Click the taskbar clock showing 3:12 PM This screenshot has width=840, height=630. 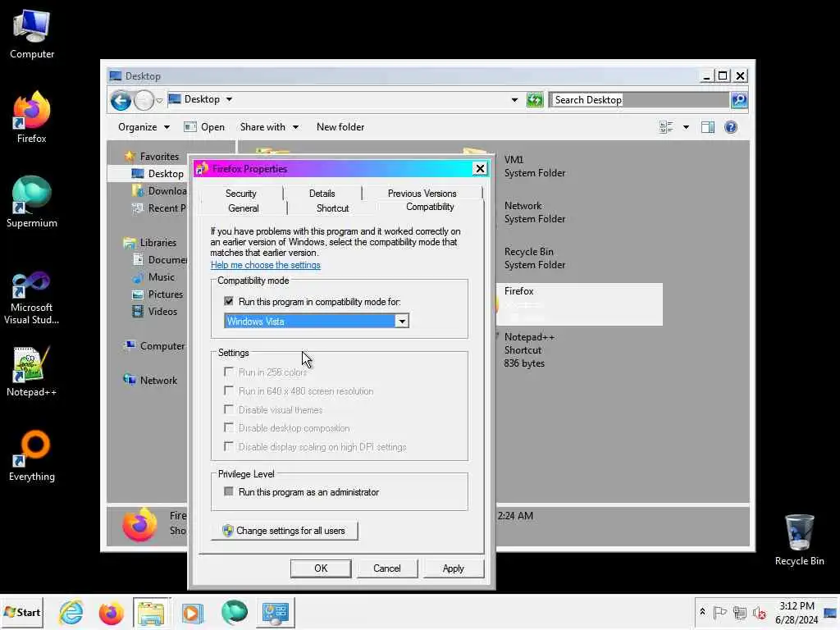tap(797, 612)
